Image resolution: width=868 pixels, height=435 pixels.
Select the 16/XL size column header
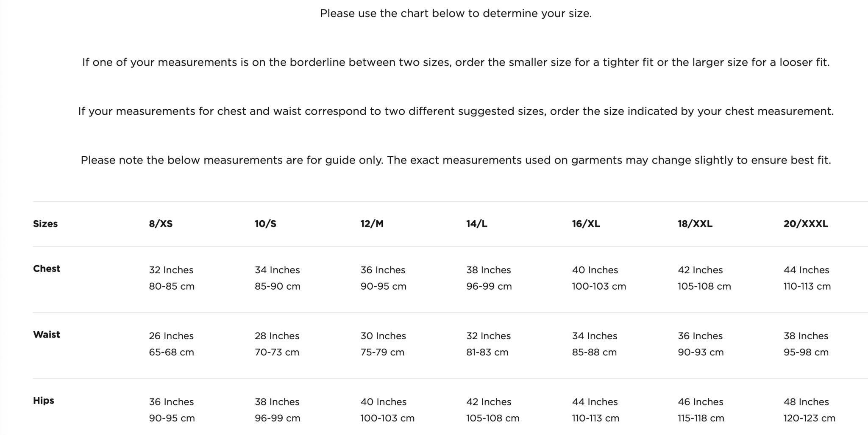click(x=586, y=224)
